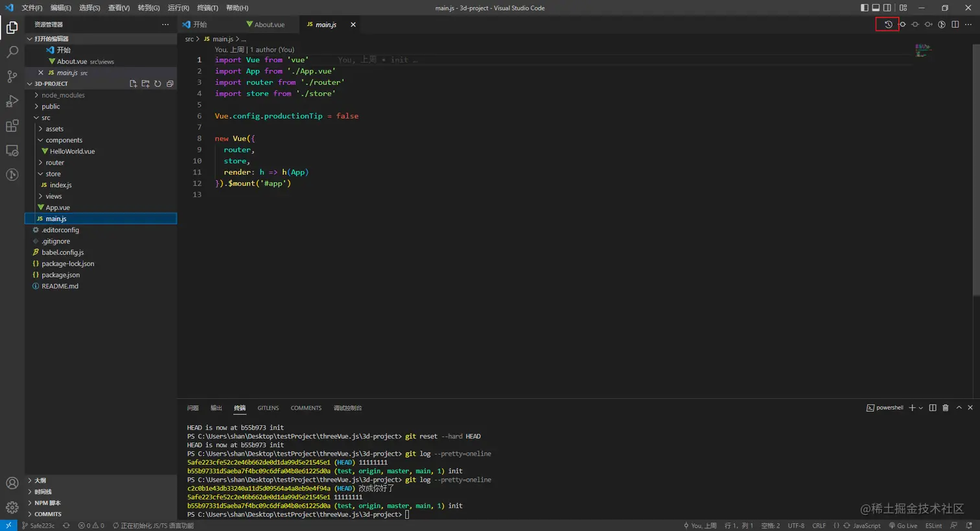
Task: Open file history with the clock icon
Action: pyautogui.click(x=888, y=25)
